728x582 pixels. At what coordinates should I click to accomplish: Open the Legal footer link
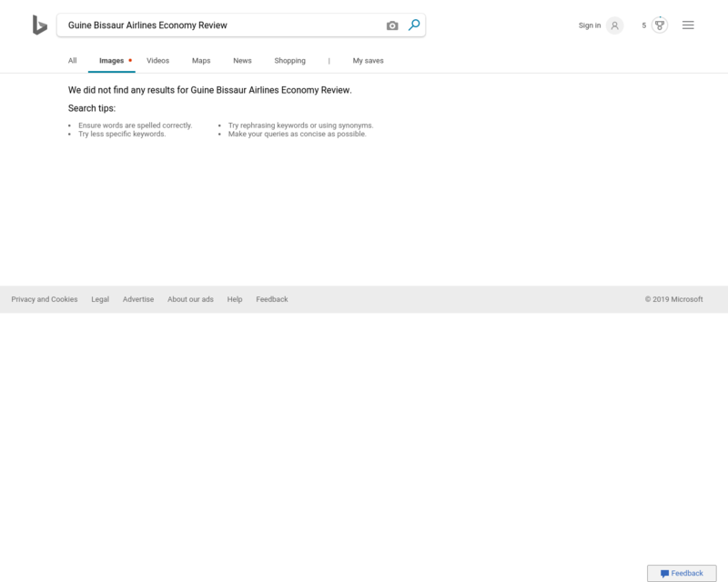(100, 299)
